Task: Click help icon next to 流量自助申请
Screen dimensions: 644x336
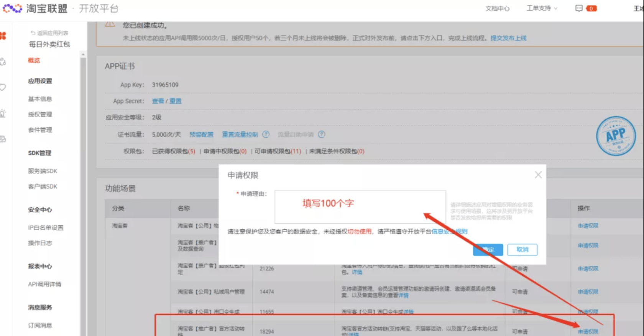Action: (x=322, y=134)
